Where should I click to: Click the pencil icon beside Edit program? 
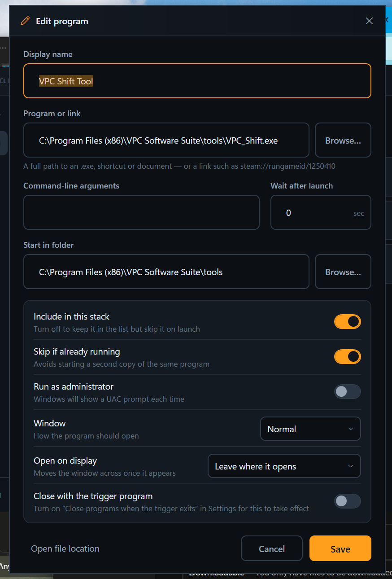point(25,21)
